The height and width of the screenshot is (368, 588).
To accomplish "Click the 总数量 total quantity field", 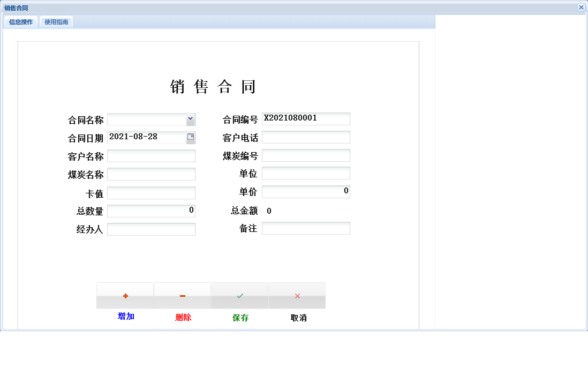I will [x=152, y=211].
